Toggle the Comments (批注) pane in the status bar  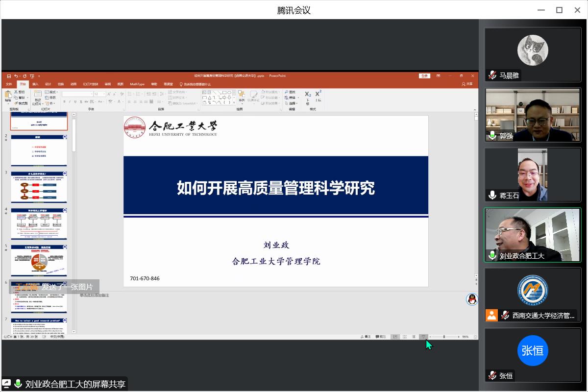381,337
